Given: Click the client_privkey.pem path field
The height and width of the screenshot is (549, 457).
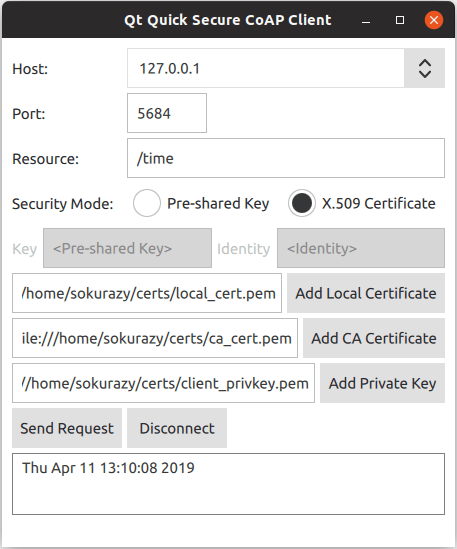Looking at the screenshot, I should click(x=163, y=383).
